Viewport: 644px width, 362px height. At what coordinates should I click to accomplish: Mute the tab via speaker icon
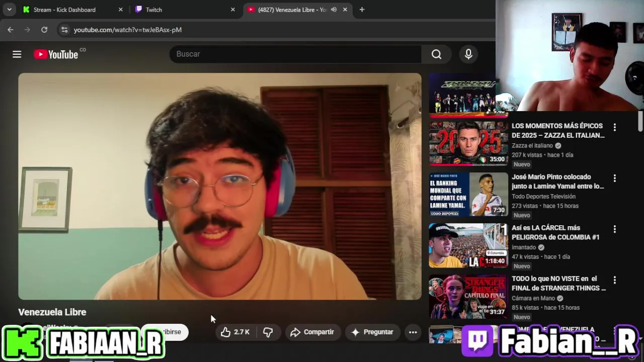click(x=334, y=10)
